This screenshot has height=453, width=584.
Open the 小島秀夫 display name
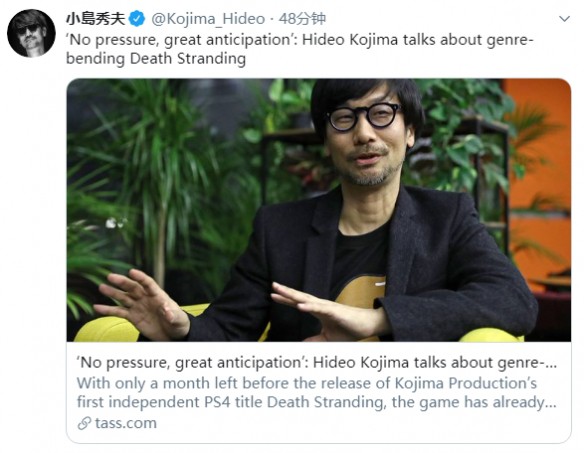point(96,19)
